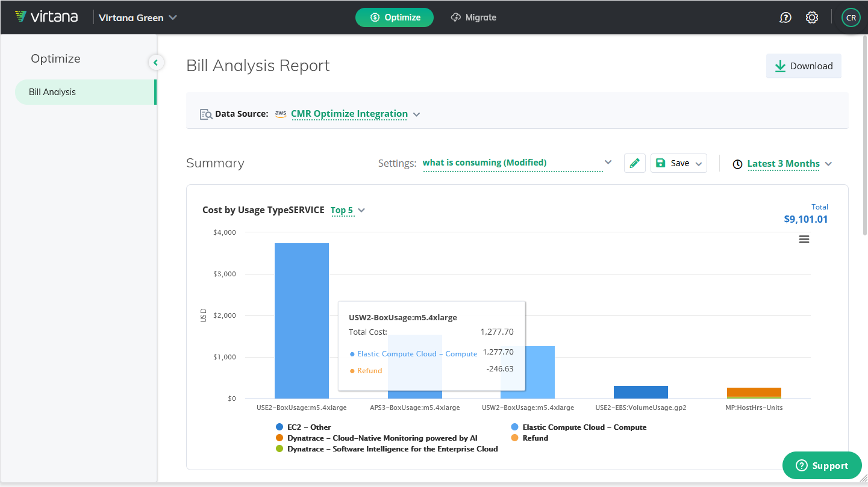The height and width of the screenshot is (487, 868).
Task: Click the Save button
Action: tap(672, 163)
